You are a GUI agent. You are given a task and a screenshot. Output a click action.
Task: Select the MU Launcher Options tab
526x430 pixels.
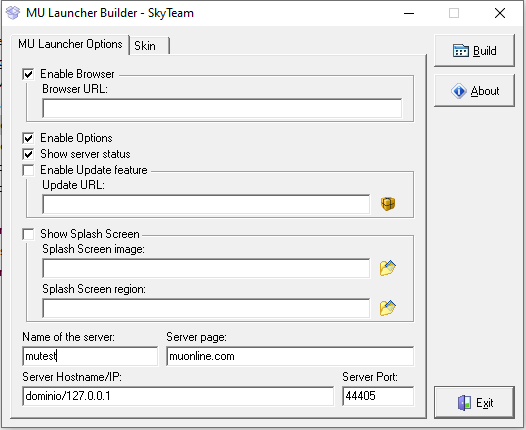click(70, 44)
